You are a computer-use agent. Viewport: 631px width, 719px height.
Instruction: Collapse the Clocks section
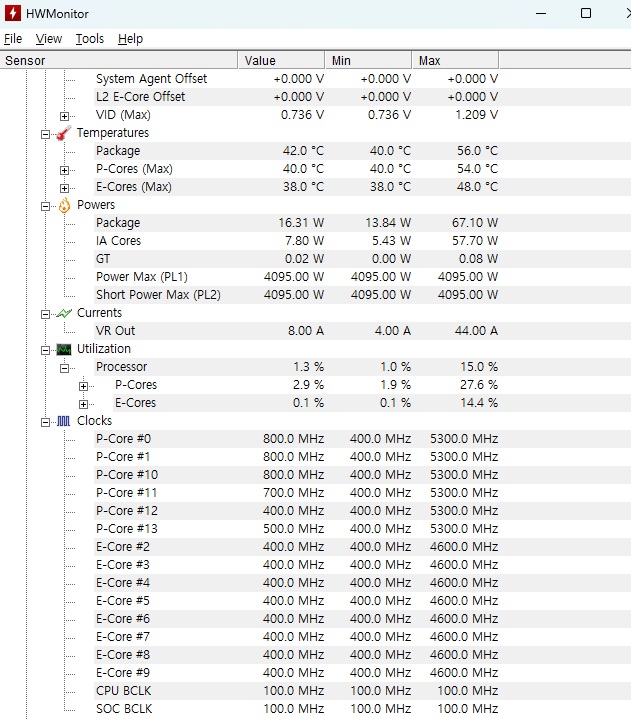pyautogui.click(x=45, y=422)
